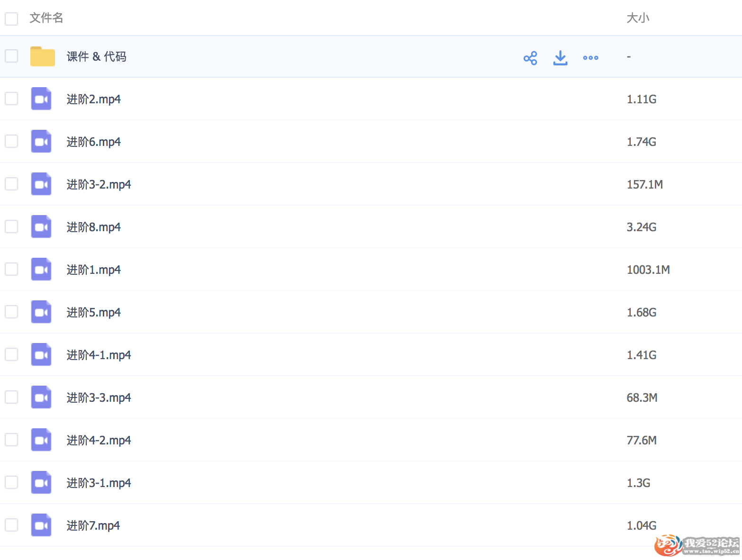Image resolution: width=742 pixels, height=560 pixels.
Task: Tick the checkbox for 进阶8.mp4
Action: pyautogui.click(x=11, y=226)
